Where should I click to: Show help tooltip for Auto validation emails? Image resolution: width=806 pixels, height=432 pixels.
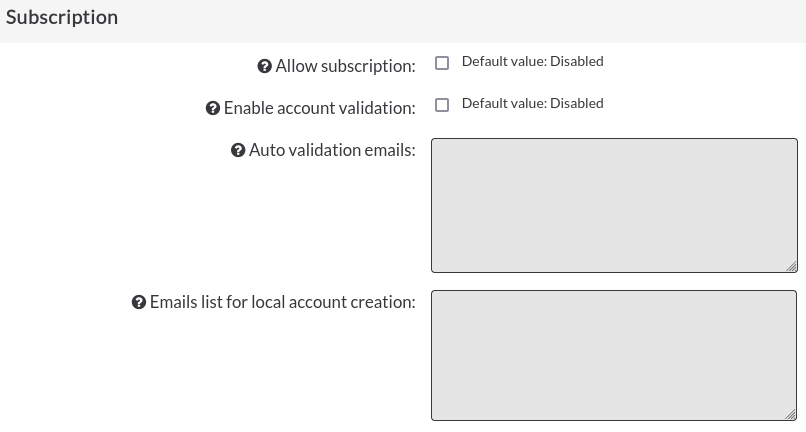238,151
